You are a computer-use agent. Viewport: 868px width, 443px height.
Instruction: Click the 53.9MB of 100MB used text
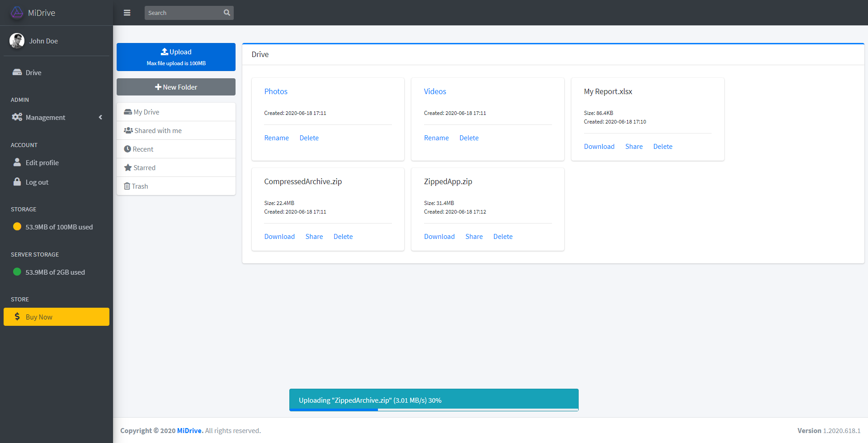pyautogui.click(x=59, y=227)
